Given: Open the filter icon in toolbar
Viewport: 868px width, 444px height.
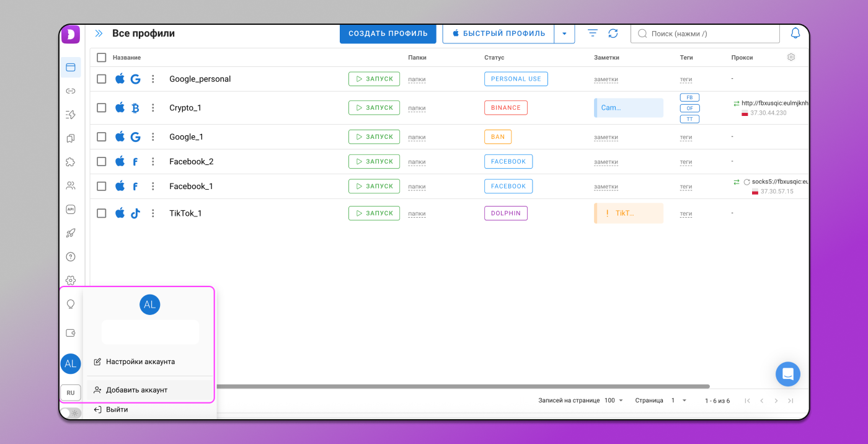Looking at the screenshot, I should click(593, 33).
